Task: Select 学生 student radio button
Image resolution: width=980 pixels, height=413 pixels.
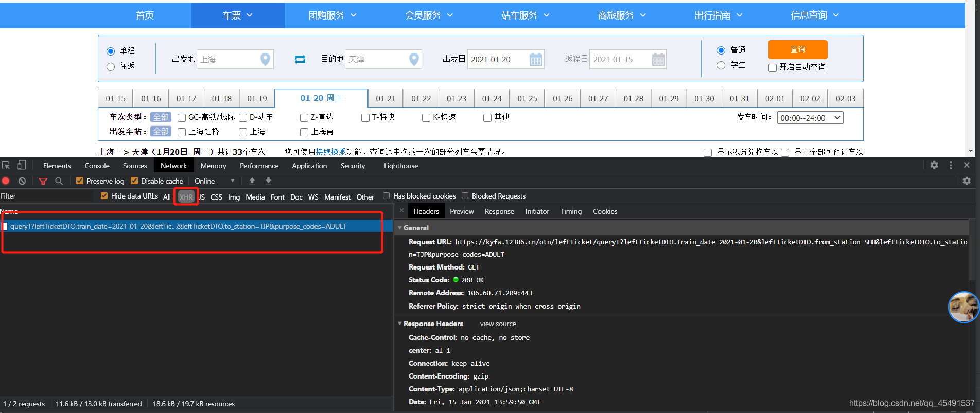Action: tap(721, 65)
